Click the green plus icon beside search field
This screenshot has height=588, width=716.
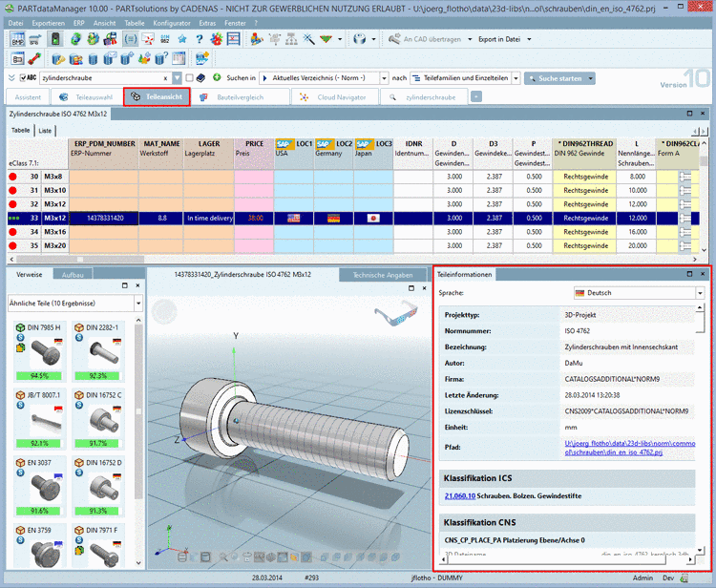[x=217, y=77]
